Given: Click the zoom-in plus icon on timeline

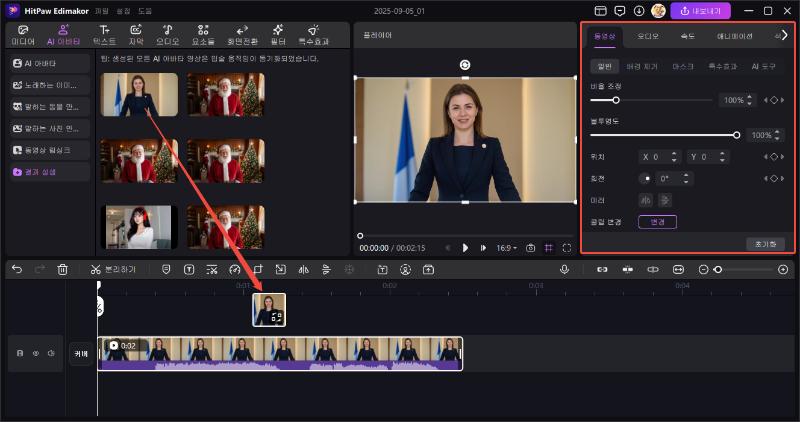Looking at the screenshot, I should 783,269.
